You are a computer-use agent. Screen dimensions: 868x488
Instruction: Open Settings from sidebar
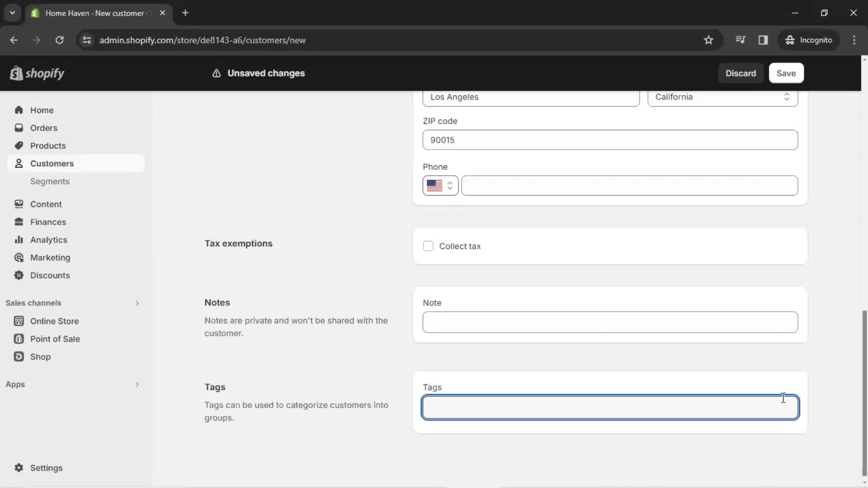(46, 467)
